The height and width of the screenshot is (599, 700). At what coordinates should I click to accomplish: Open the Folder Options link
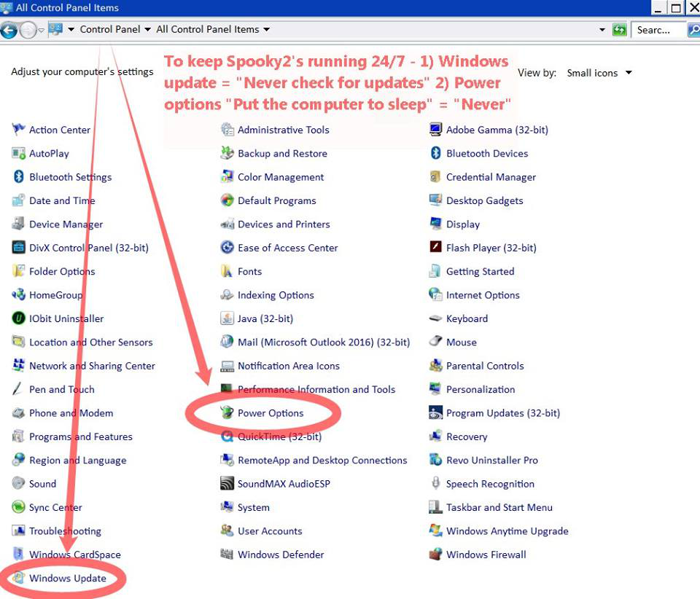click(62, 271)
